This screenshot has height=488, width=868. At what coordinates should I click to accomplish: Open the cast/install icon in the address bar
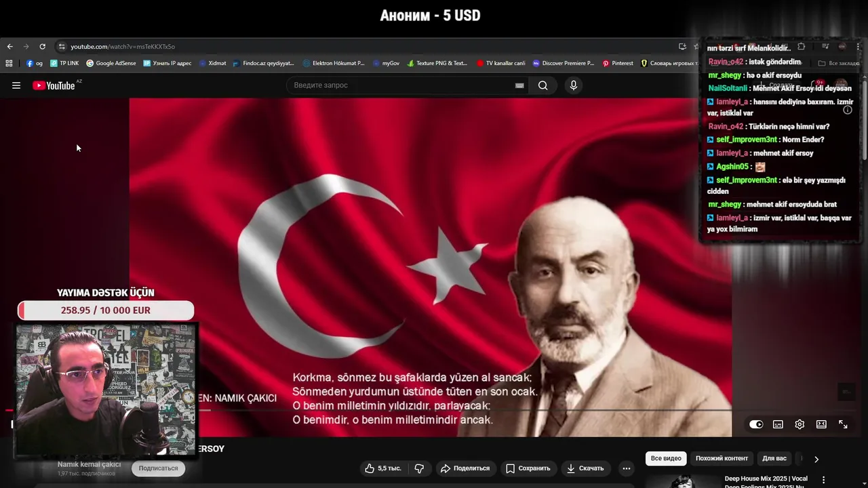(682, 46)
